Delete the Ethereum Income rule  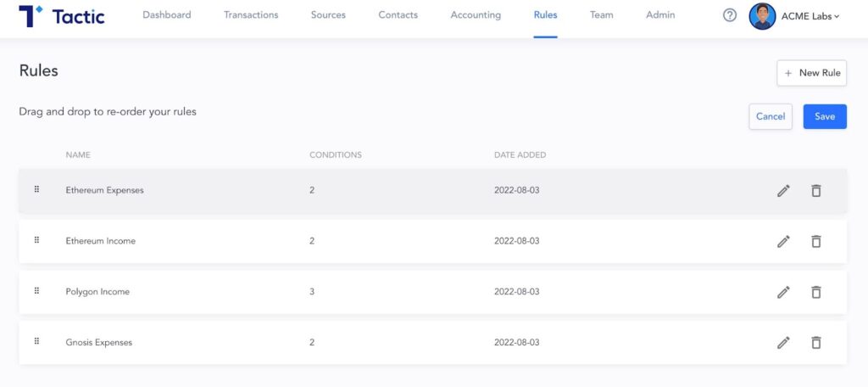pos(815,241)
